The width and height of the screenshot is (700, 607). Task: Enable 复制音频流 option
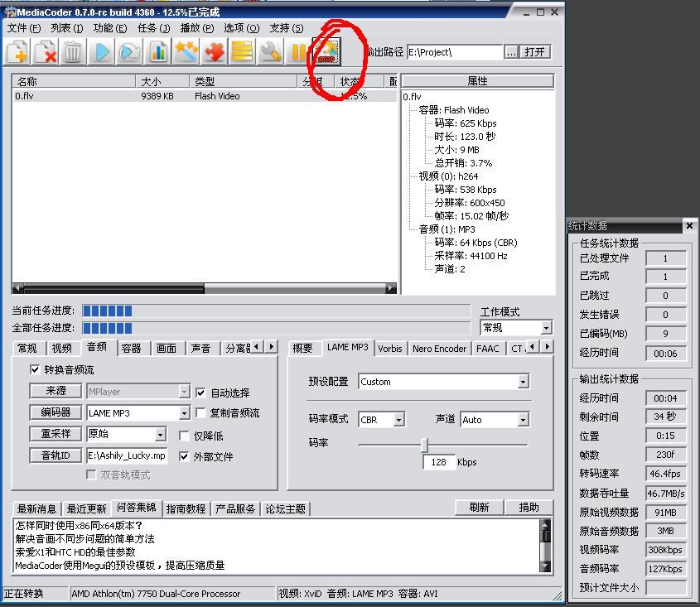pyautogui.click(x=199, y=412)
